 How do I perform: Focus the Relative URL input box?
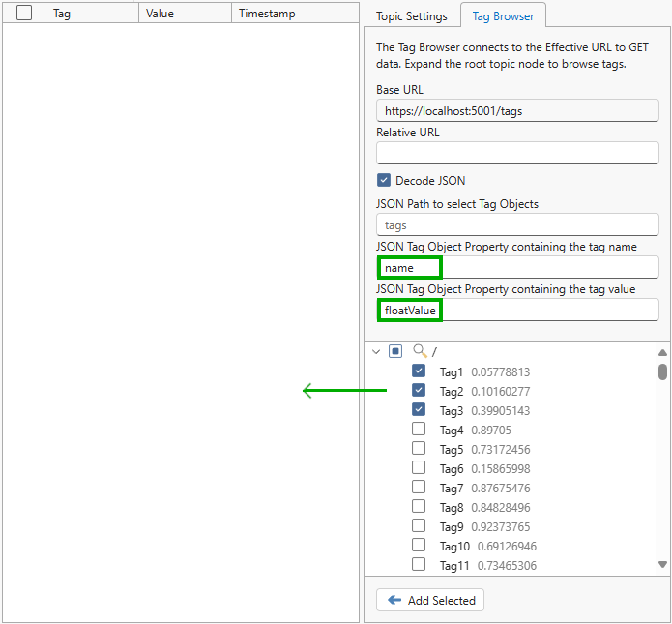click(517, 153)
